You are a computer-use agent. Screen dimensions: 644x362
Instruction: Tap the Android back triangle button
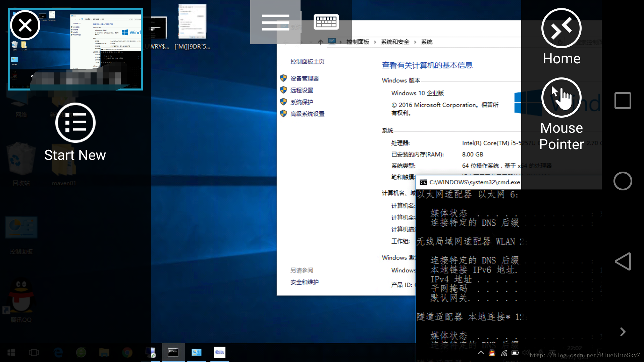[x=623, y=261]
